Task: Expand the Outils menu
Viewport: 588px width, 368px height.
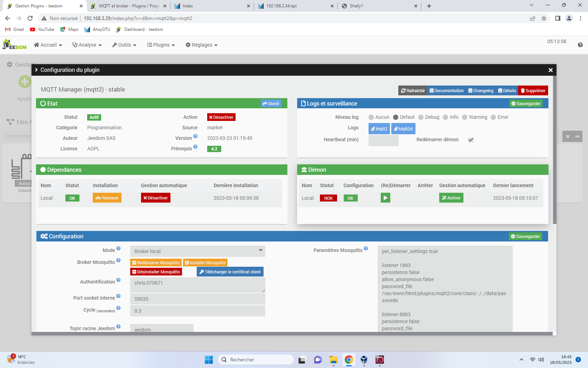Action: (x=124, y=45)
